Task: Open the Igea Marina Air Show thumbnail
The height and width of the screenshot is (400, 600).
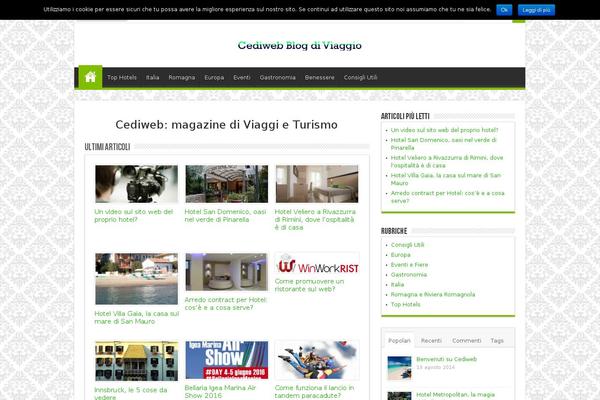Action: pyautogui.click(x=227, y=360)
